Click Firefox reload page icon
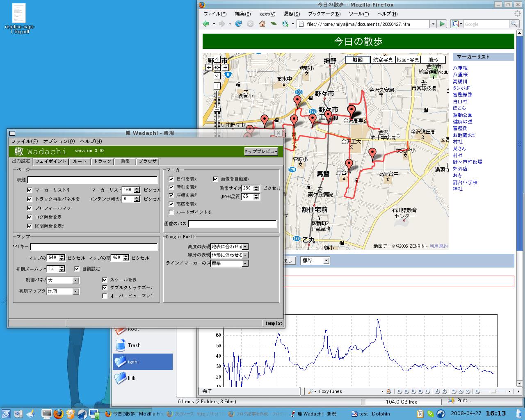 pyautogui.click(x=238, y=24)
